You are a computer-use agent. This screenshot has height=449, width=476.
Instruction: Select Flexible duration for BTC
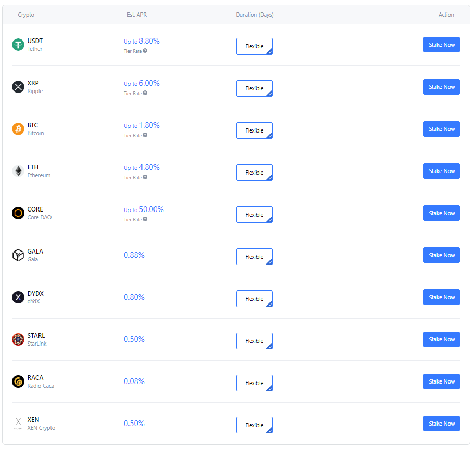tap(254, 130)
